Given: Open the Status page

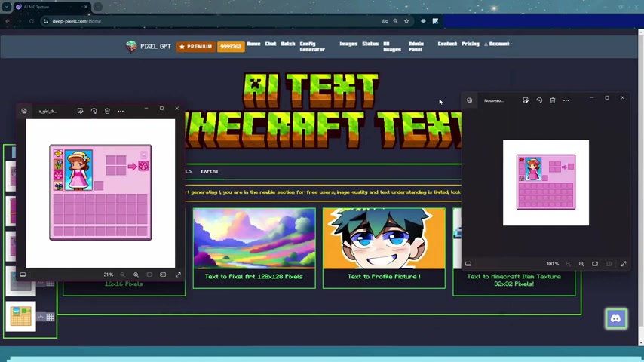Looking at the screenshot, I should coord(370,44).
